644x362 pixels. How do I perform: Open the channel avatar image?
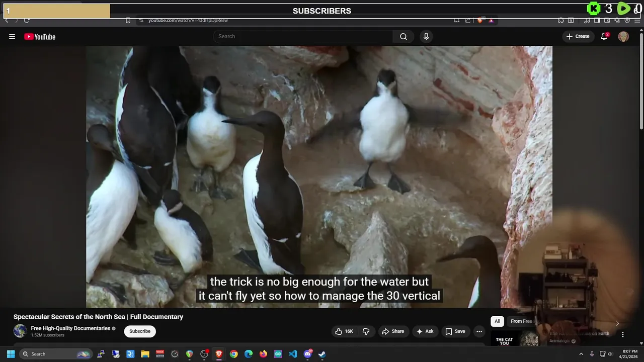tap(20, 331)
